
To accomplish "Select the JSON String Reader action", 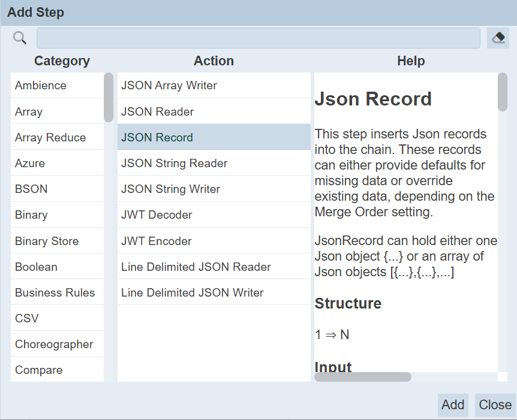I will pyautogui.click(x=214, y=163).
